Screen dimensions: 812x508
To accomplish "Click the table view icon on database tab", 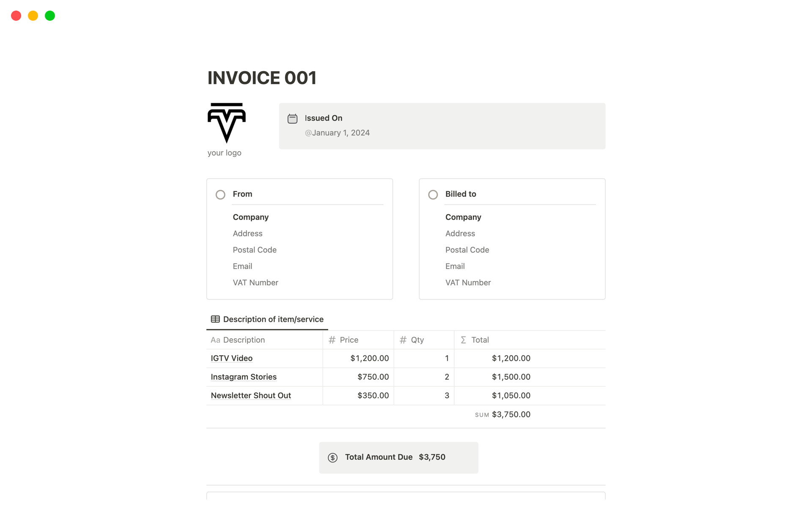I will tap(215, 319).
